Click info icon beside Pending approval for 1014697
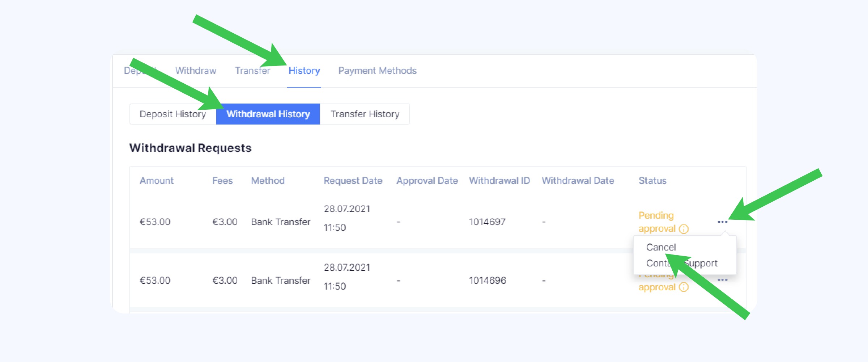Viewport: 868px width, 362px height. (x=684, y=229)
